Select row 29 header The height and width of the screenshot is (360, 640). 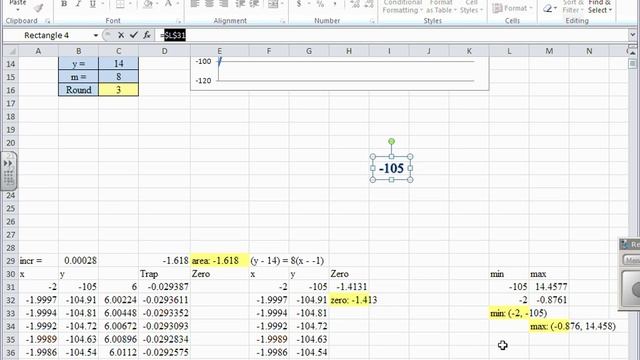[11, 261]
